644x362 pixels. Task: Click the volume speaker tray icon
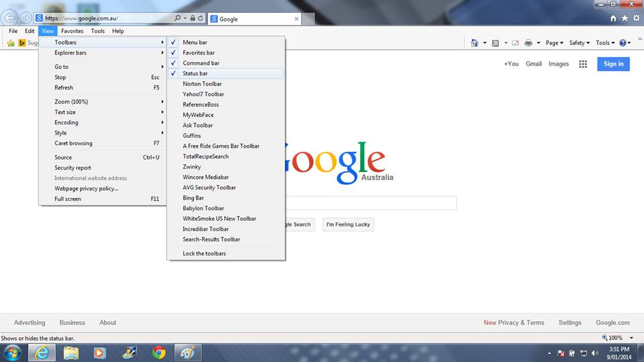click(x=594, y=353)
